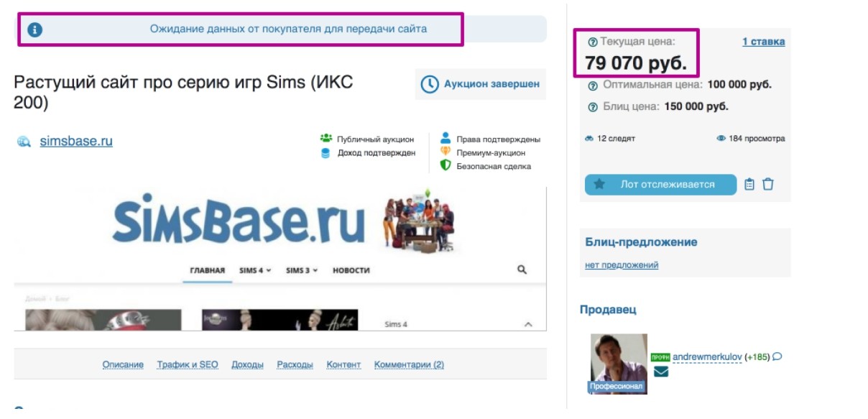The height and width of the screenshot is (419, 868).
Task: Open the simsbase.ru link
Action: (75, 142)
